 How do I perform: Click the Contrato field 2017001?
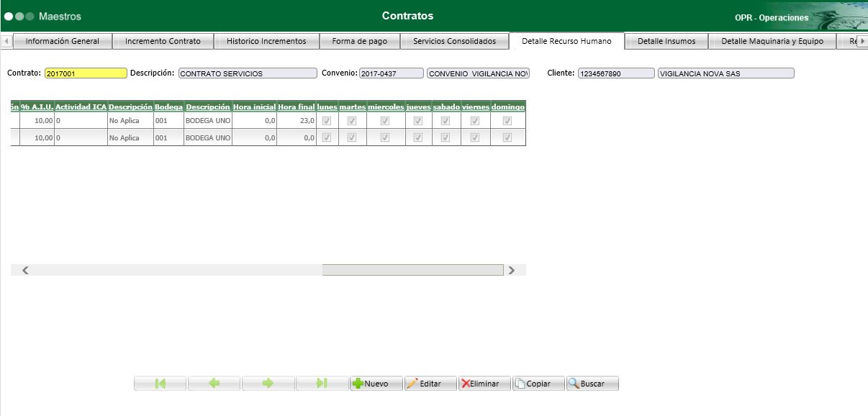pos(86,73)
